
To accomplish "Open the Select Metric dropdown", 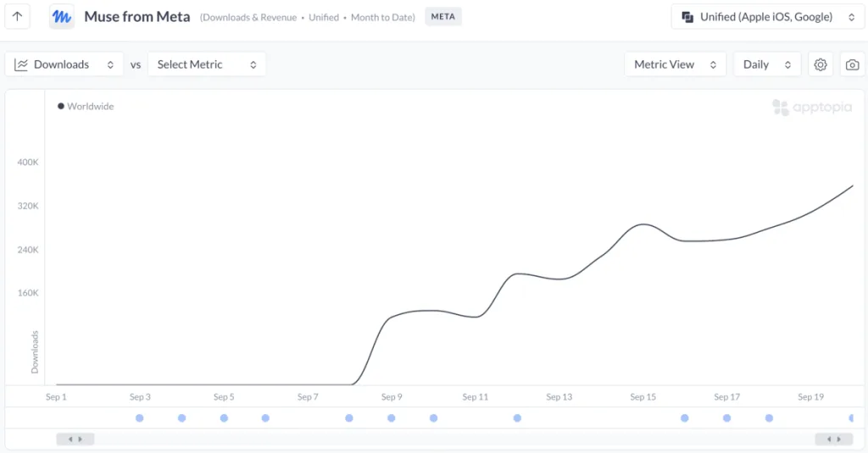I will 207,64.
